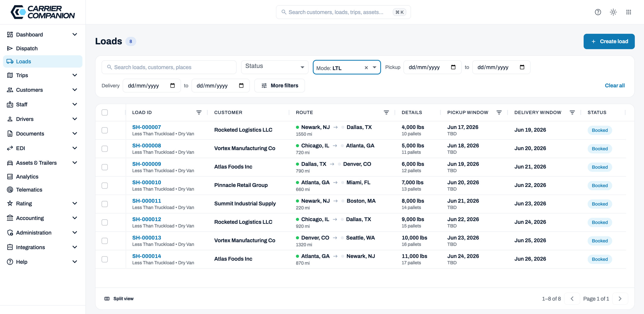Open the Status filter dropdown
The width and height of the screenshot is (644, 314).
pyautogui.click(x=275, y=67)
